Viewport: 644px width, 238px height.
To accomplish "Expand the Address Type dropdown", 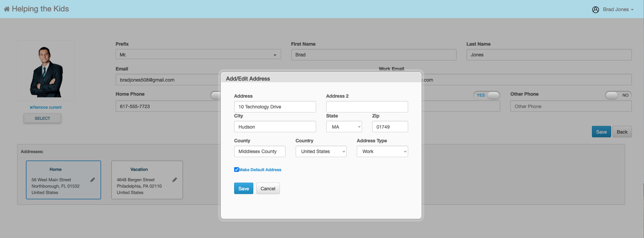I will click(382, 151).
